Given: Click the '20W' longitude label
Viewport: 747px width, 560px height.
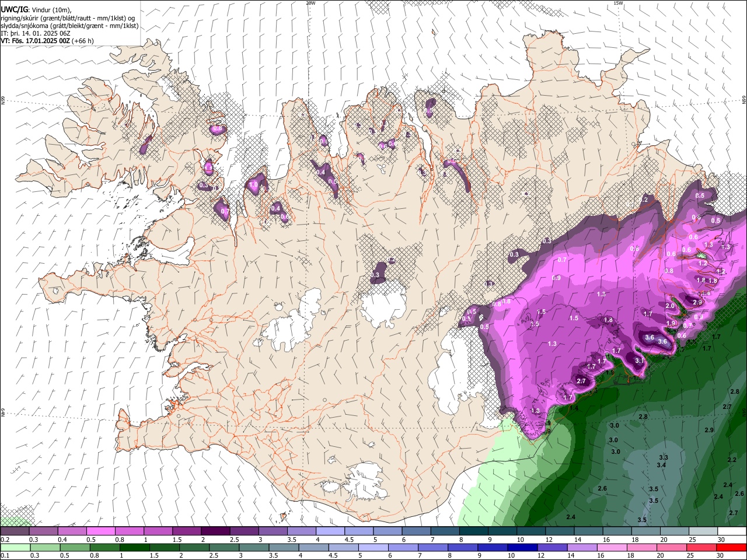Looking at the screenshot, I should click(310, 3).
